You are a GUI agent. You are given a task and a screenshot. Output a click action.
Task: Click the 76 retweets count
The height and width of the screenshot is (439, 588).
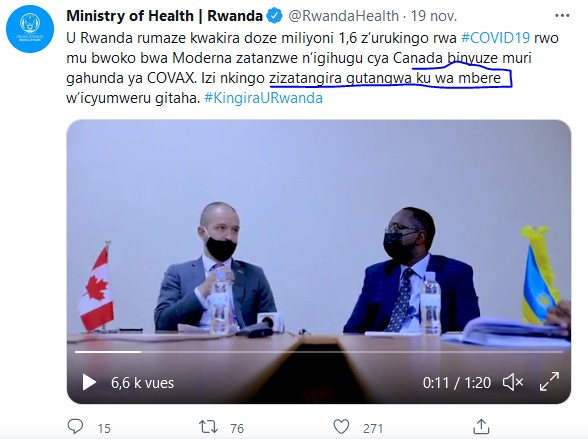237,428
